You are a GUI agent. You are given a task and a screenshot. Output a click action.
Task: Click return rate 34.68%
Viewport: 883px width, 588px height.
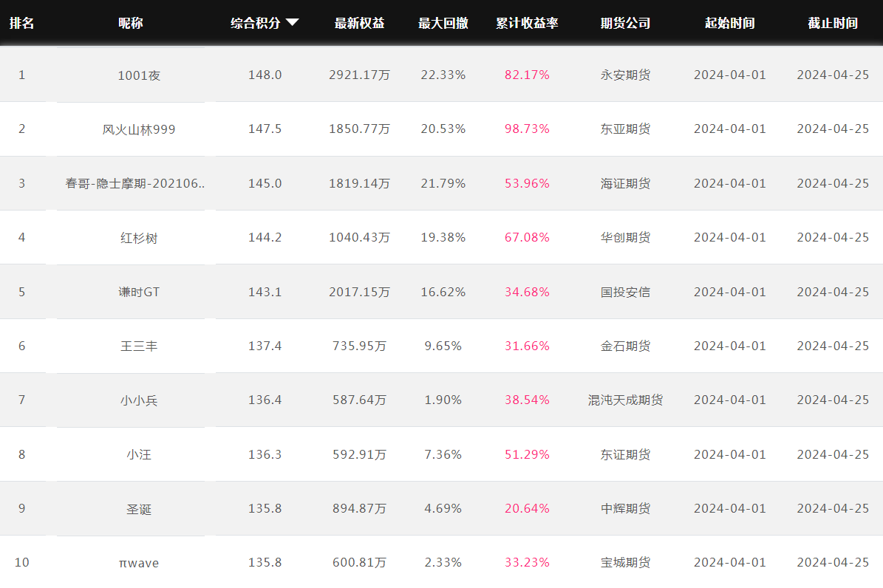pyautogui.click(x=527, y=293)
